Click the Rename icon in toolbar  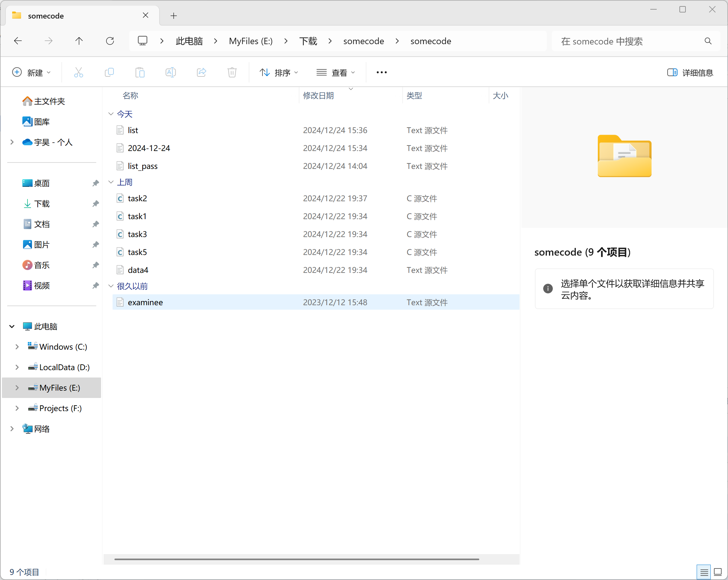170,72
